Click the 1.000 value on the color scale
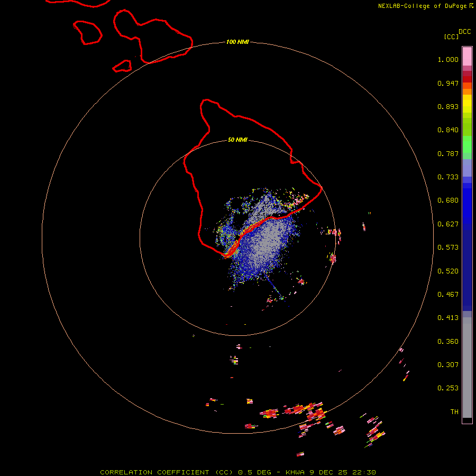This screenshot has height=476, width=476. (448, 59)
